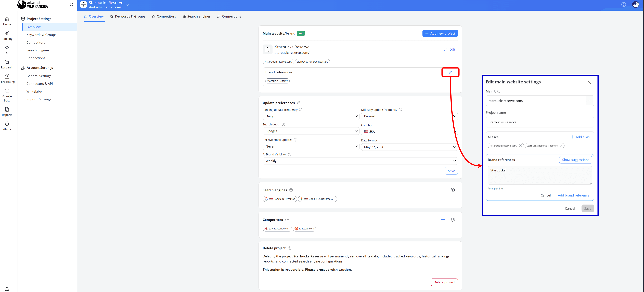This screenshot has width=644, height=292.
Task: Click Edit next to Starbucks Reserve
Action: click(x=449, y=49)
